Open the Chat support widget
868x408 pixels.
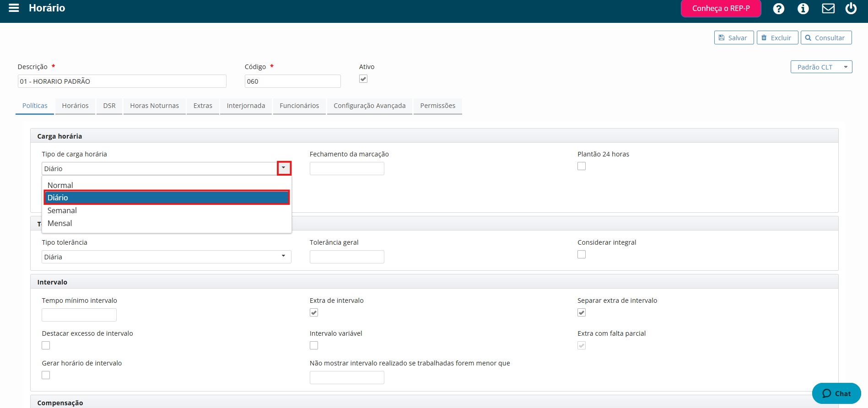click(x=836, y=393)
